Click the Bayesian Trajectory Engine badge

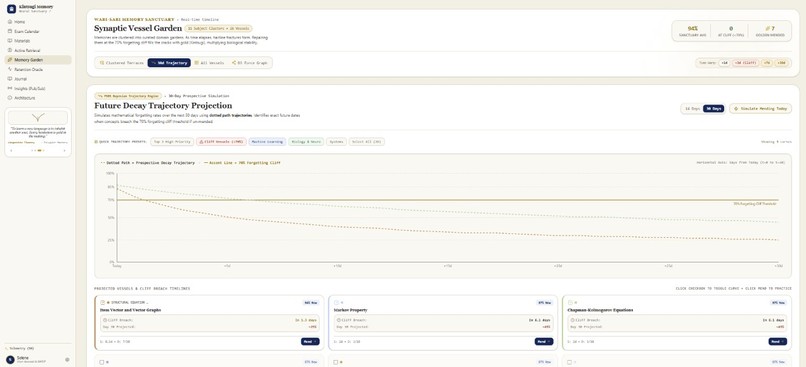pyautogui.click(x=128, y=96)
